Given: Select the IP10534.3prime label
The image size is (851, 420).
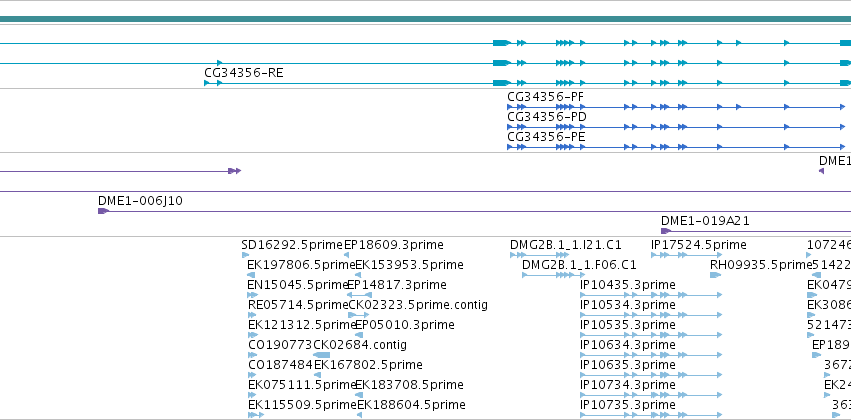Looking at the screenshot, I should (627, 305).
